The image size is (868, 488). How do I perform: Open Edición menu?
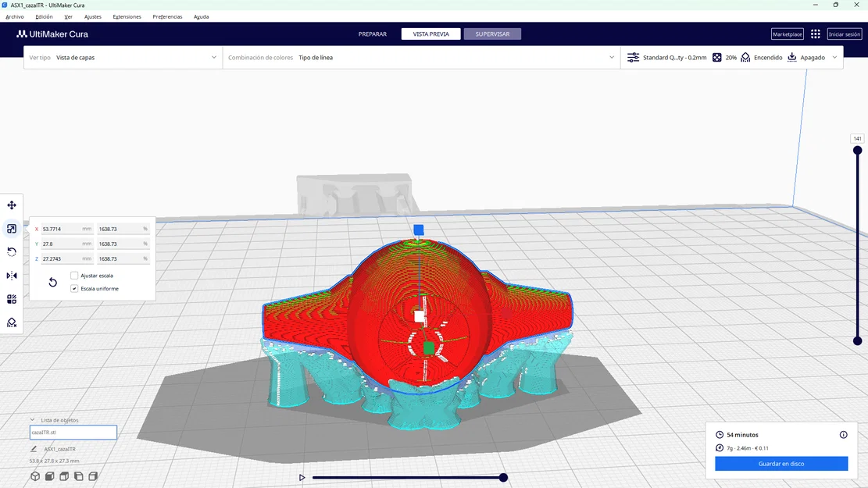click(x=45, y=16)
